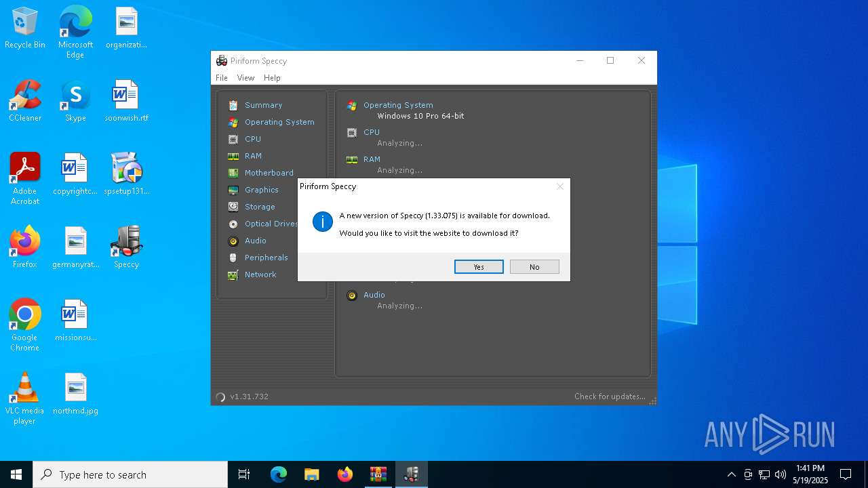This screenshot has height=488, width=868.
Task: Click the RAM icon in the sidebar
Action: click(x=233, y=156)
